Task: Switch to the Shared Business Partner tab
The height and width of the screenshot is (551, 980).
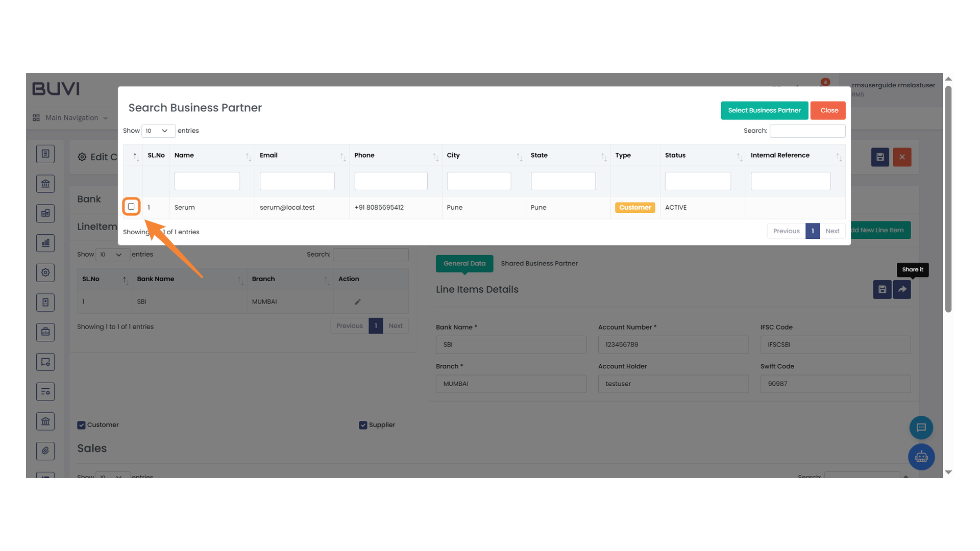Action: pos(539,263)
